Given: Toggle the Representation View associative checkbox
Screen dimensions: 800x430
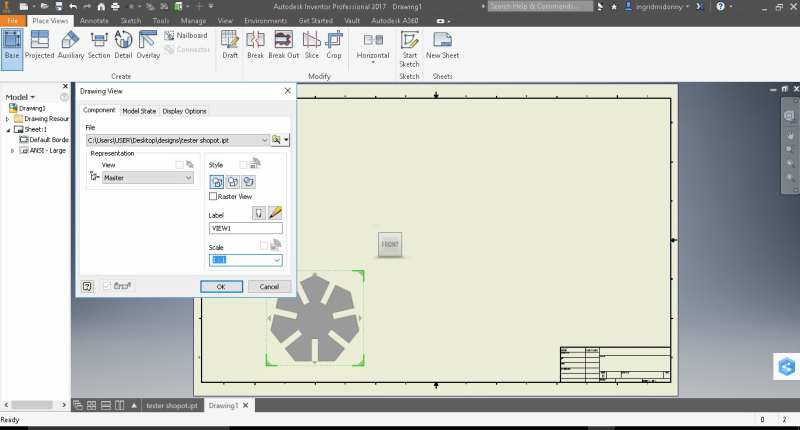Looking at the screenshot, I should point(179,165).
